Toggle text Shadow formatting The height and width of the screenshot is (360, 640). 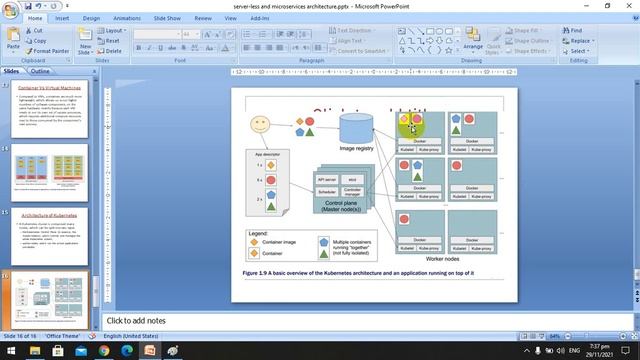coord(183,48)
